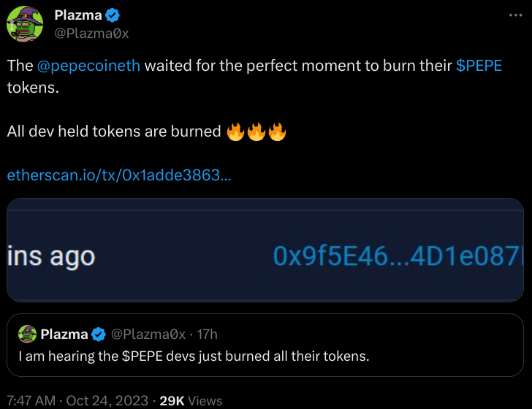Viewport: 532px width, 409px height.
Task: Click small avatar in the quoted tweet
Action: point(28,335)
